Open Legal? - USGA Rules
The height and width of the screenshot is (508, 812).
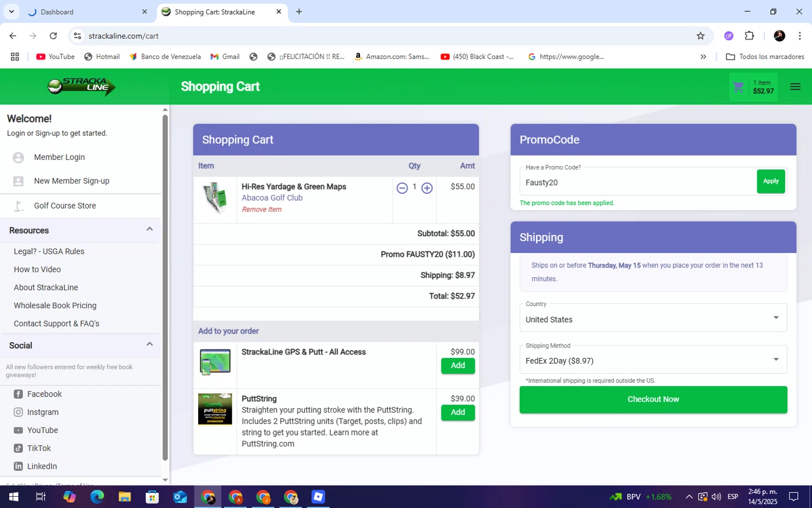[x=49, y=251]
